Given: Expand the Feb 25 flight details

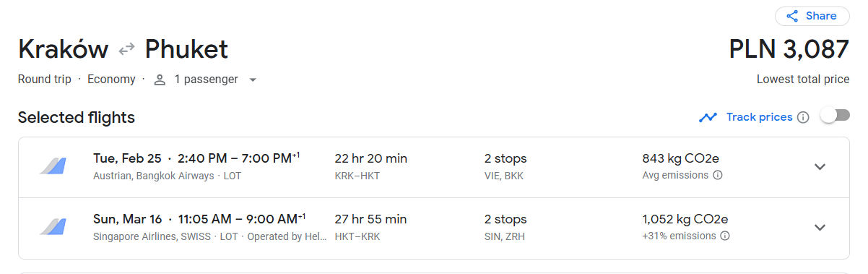Looking at the screenshot, I should click(x=820, y=166).
